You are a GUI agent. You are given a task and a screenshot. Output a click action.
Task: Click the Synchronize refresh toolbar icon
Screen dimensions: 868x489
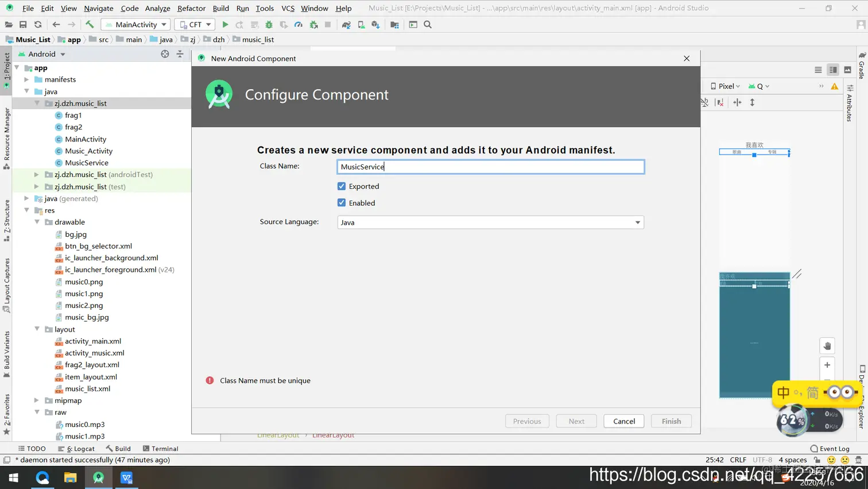[x=38, y=25]
